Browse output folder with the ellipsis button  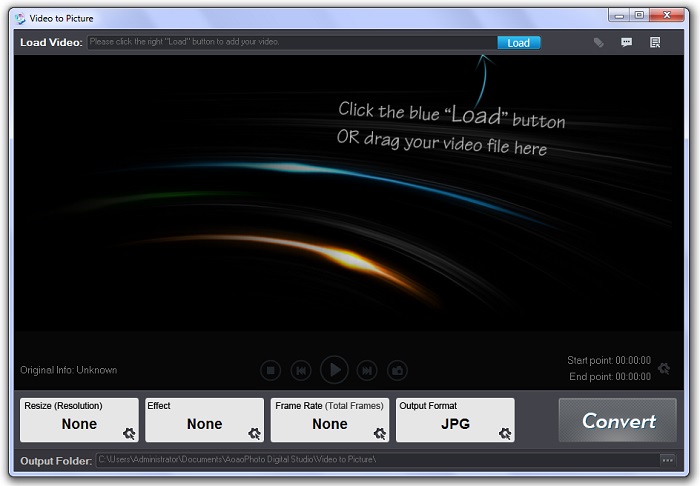[668, 460]
